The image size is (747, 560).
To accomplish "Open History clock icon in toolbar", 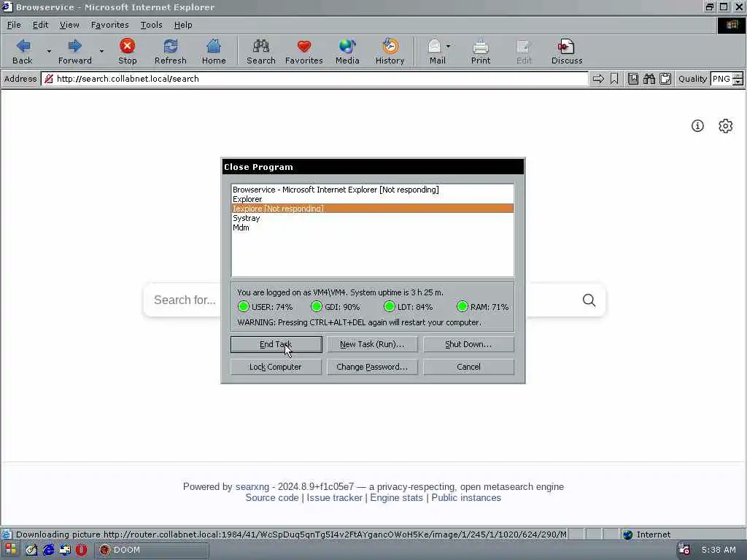I will pos(390,46).
